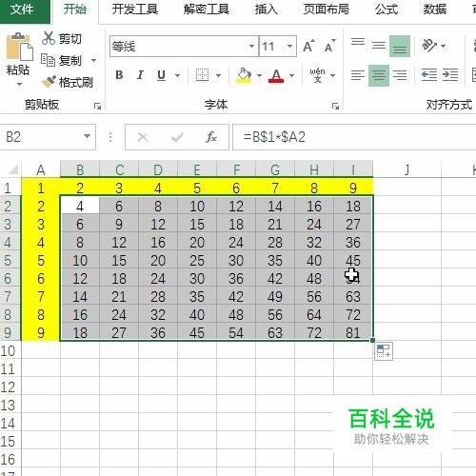Toggle Italic formatting
This screenshot has height=476, width=476.
point(140,75)
